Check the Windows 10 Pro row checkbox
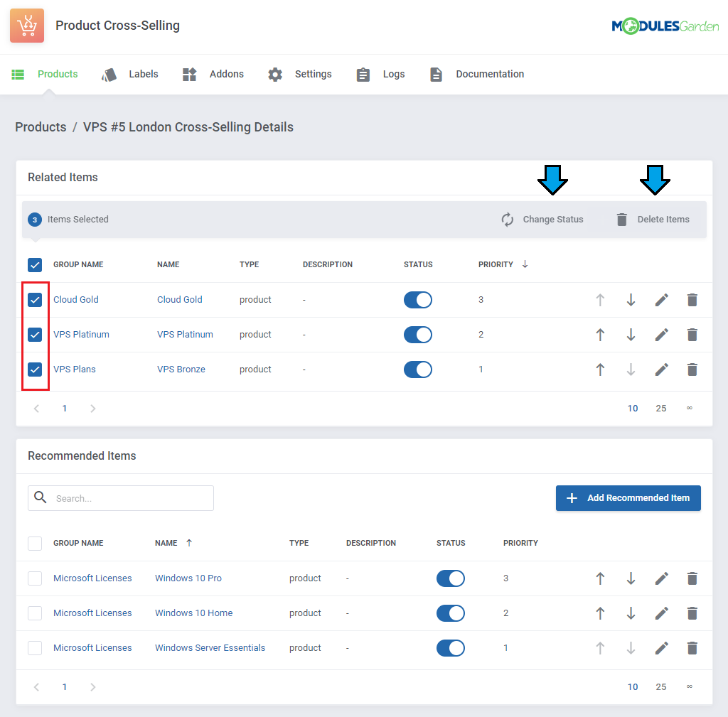The height and width of the screenshot is (717, 728). tap(35, 578)
